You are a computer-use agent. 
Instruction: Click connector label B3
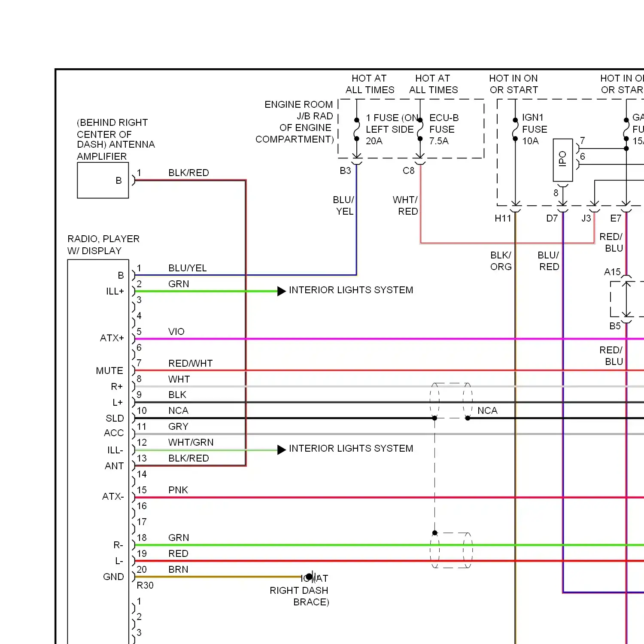345,170
